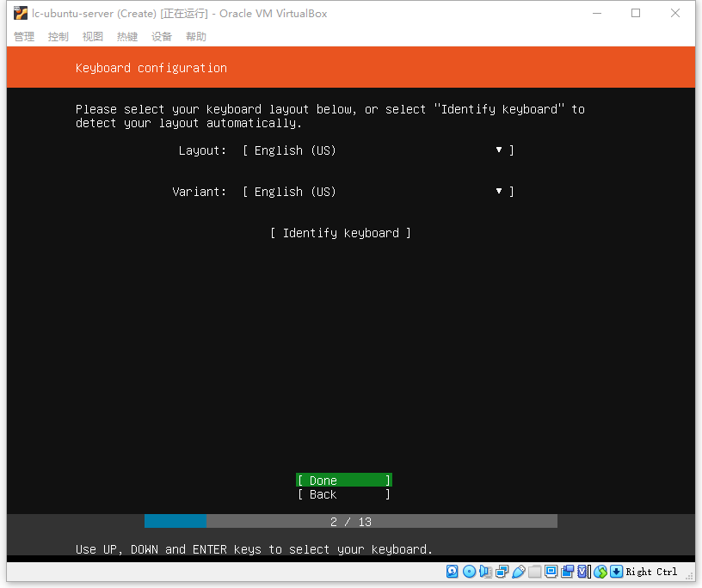Expand the Layout English (US) dropdown
The width and height of the screenshot is (702, 588).
click(x=379, y=150)
